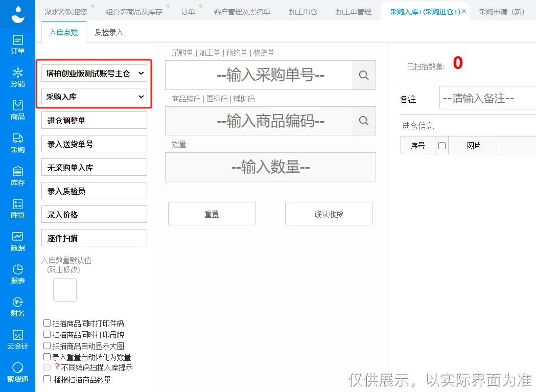Focus the 请输入备注 input field
This screenshot has height=392, width=536.
pos(488,98)
